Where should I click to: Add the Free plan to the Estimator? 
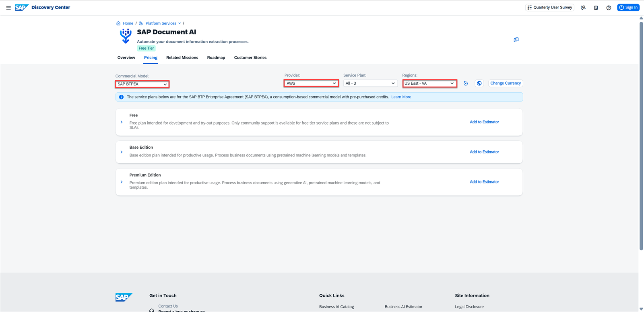[485, 122]
